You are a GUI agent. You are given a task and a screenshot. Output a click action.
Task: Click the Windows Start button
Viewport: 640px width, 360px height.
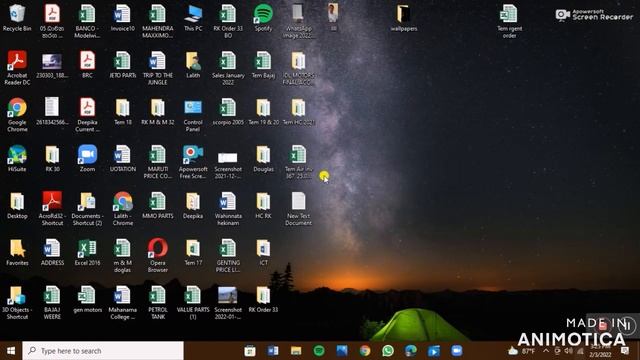[x=11, y=351]
